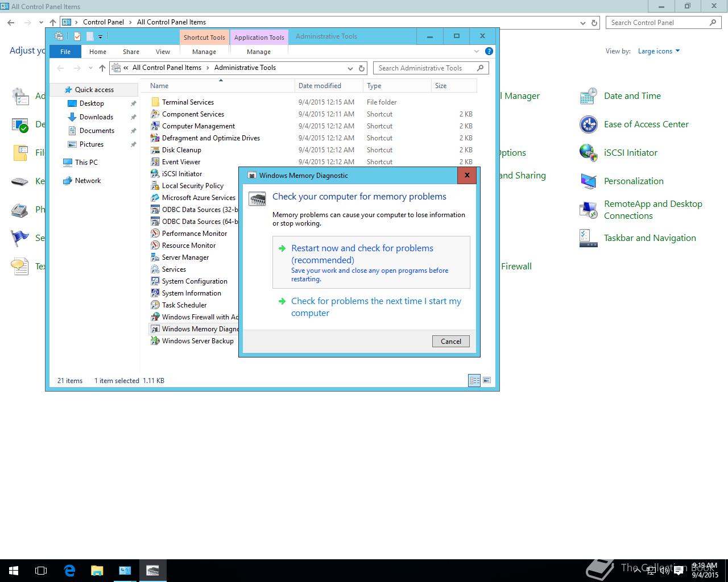
Task: Go up one level in Explorer
Action: click(102, 68)
